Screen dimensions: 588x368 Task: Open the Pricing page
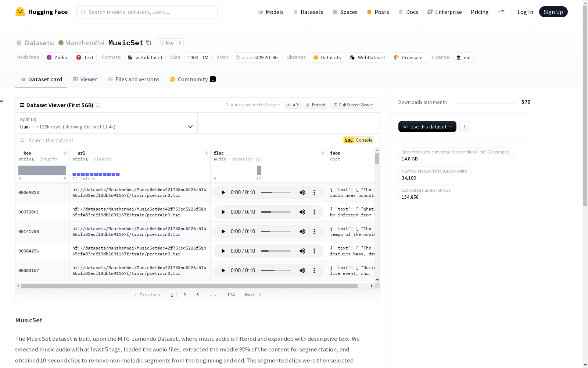click(480, 12)
